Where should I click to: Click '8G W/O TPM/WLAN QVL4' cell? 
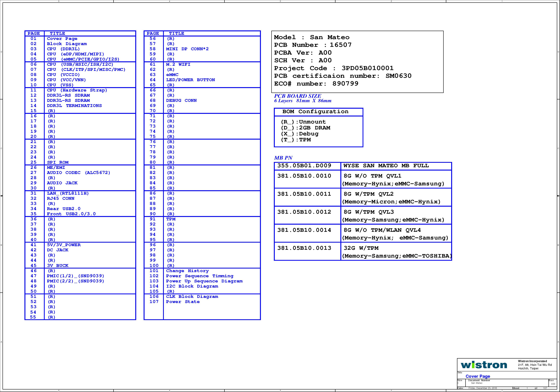[x=396, y=233]
